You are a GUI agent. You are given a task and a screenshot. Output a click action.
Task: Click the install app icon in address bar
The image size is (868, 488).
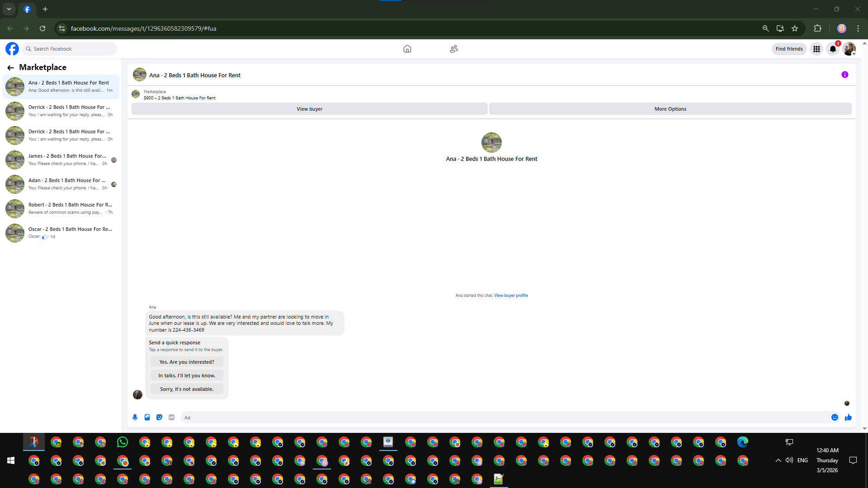click(780, 28)
